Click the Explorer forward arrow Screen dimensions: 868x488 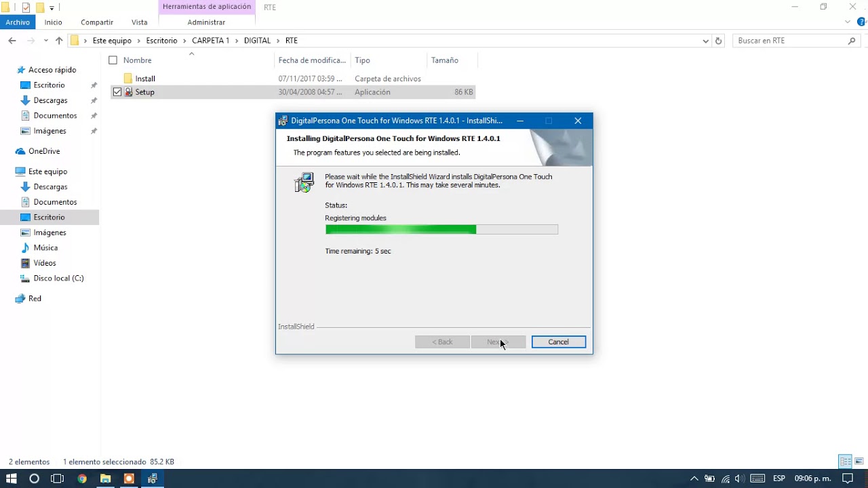coord(31,41)
